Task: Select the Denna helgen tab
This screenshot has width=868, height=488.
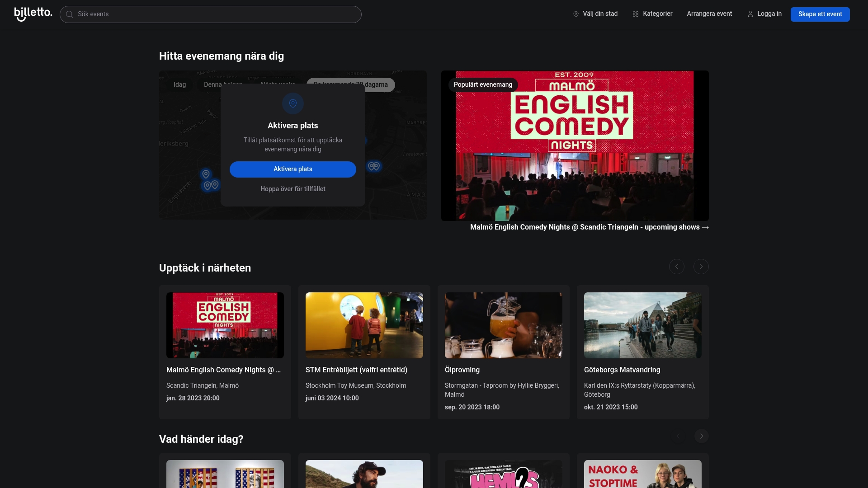Action: coord(222,85)
